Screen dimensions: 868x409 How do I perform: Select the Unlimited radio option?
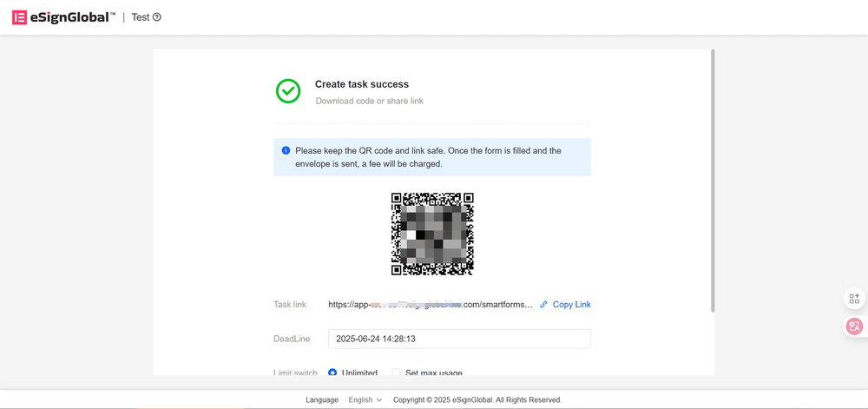(332, 373)
